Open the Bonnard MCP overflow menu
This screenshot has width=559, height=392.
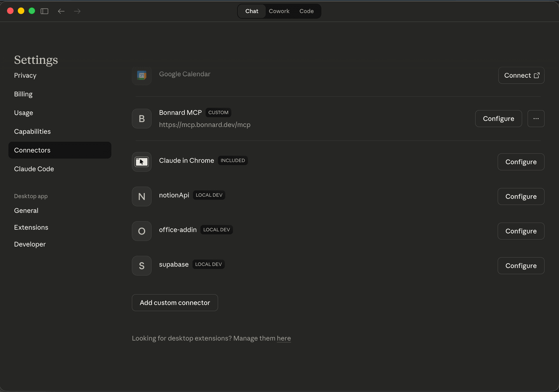(536, 119)
